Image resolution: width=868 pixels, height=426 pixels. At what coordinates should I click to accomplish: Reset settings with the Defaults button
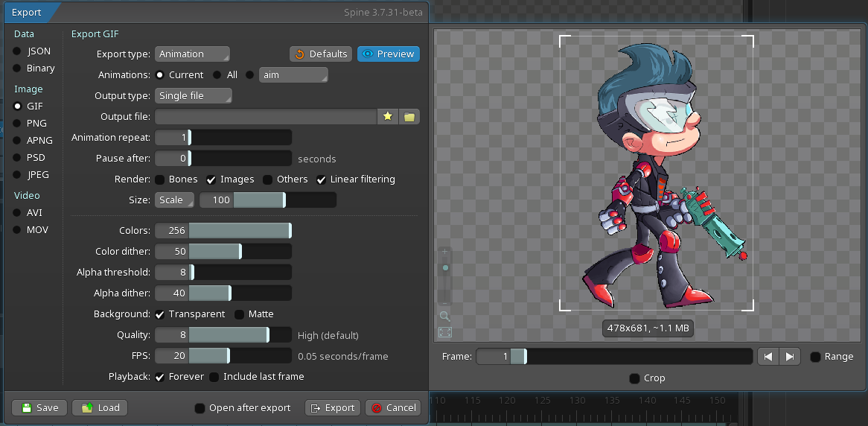(321, 54)
